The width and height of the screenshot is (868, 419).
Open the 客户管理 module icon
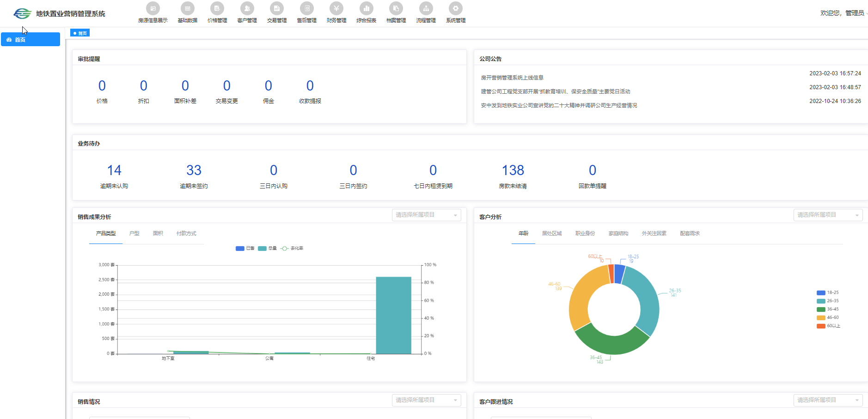247,8
